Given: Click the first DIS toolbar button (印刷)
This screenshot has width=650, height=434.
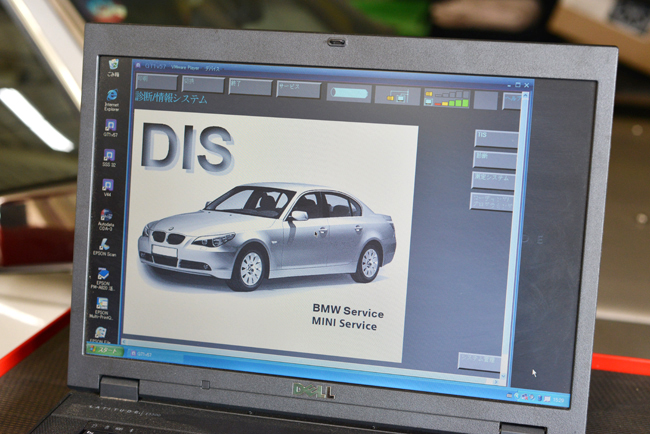Looking at the screenshot, I should point(157,82).
